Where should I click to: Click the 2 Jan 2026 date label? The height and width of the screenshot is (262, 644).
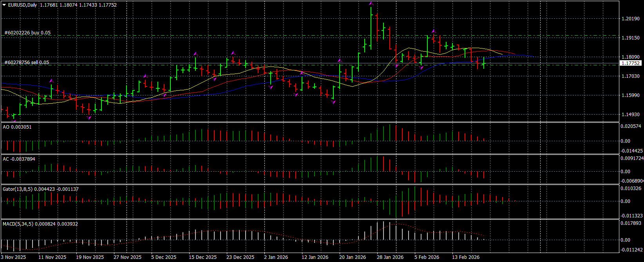point(276,257)
